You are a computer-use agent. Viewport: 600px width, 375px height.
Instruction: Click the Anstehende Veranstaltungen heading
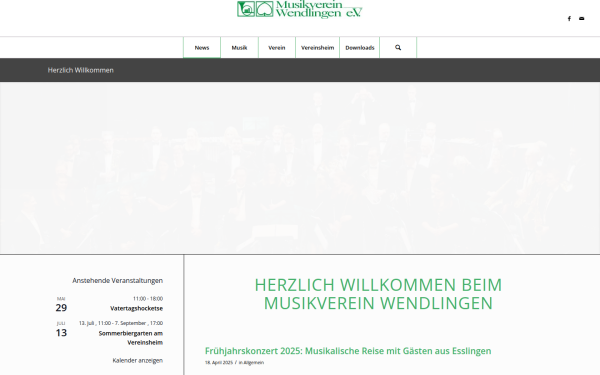(117, 280)
